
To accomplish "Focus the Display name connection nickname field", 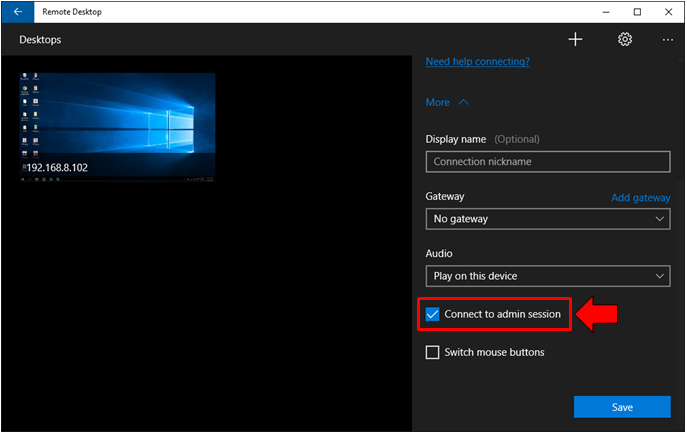I will click(x=548, y=162).
